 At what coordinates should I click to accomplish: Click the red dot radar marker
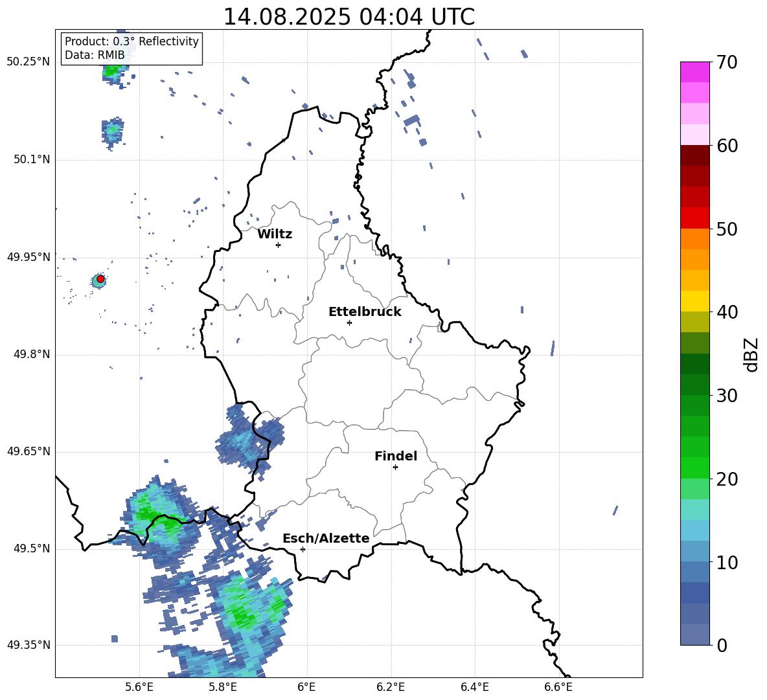(x=100, y=278)
